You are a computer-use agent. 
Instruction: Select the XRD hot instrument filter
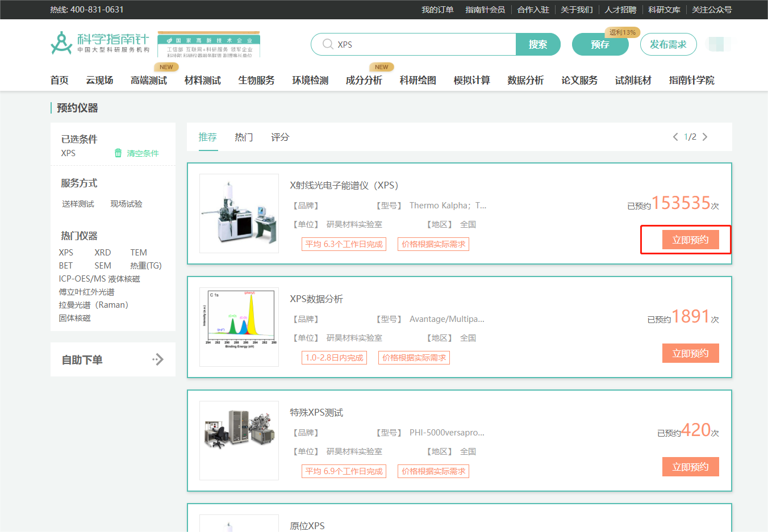(102, 252)
